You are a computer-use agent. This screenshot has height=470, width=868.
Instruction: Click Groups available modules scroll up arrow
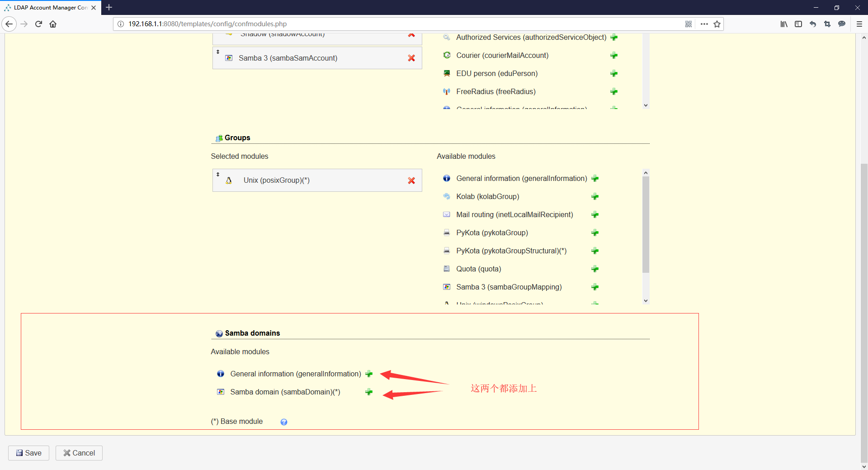tap(646, 173)
